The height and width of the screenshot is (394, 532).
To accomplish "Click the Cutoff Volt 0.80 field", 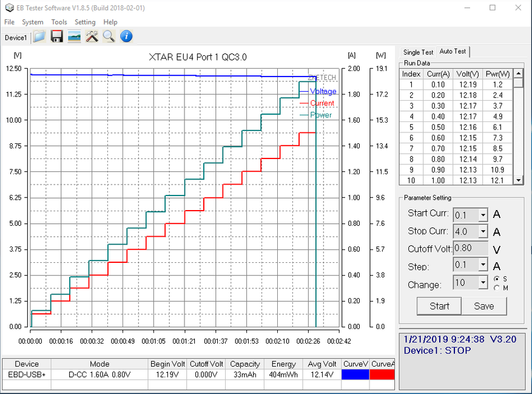I will (x=470, y=248).
